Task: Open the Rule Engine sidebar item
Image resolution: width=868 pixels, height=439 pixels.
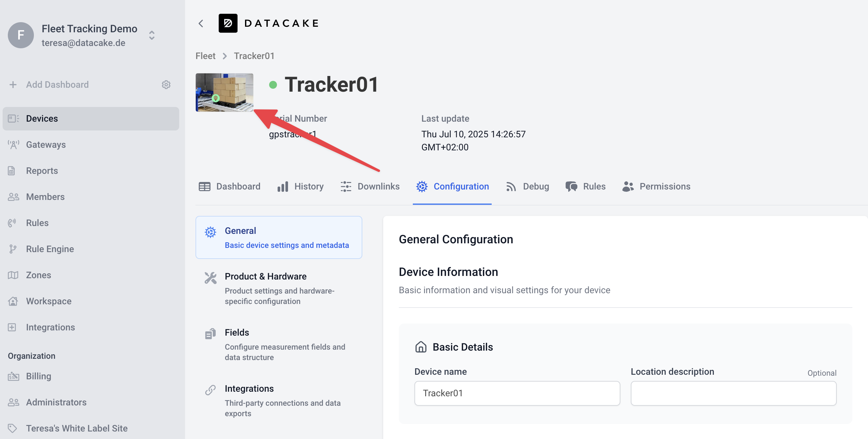Action: coord(50,249)
